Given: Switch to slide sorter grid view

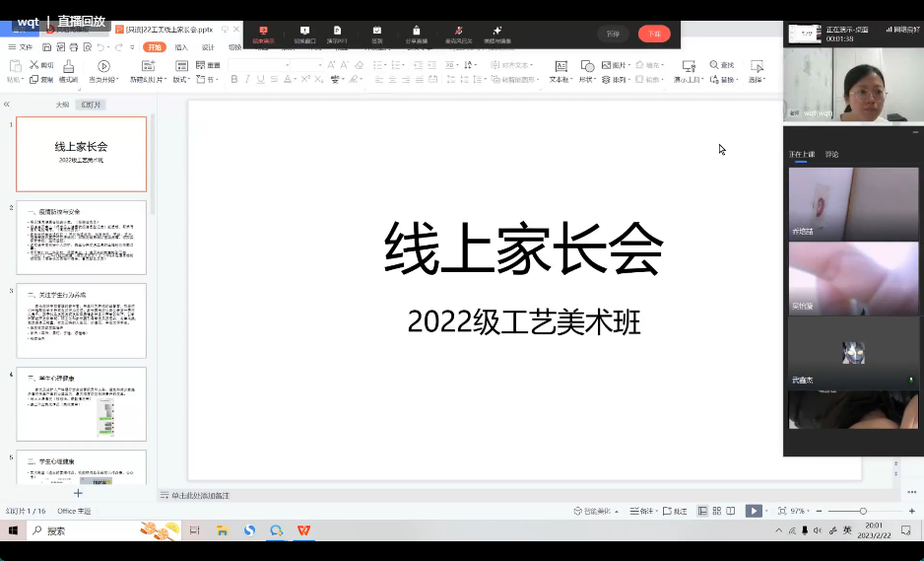Looking at the screenshot, I should click(716, 511).
